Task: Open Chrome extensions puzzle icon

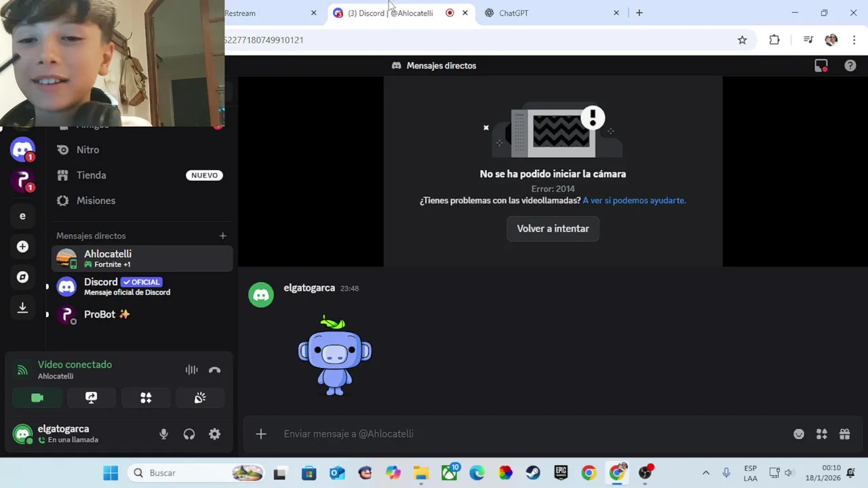Action: [x=774, y=40]
